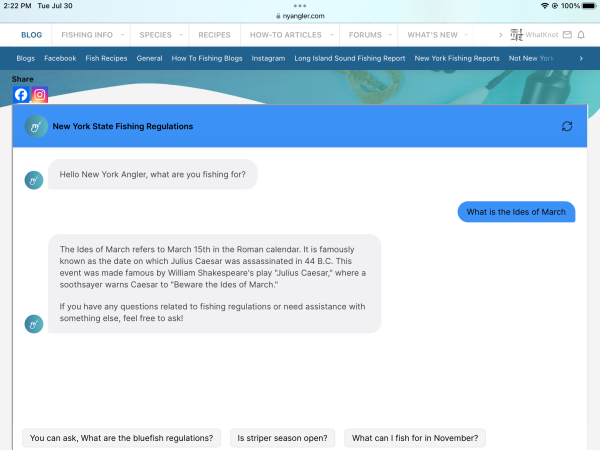Open Long Island Sound Fishing Report link

349,59
